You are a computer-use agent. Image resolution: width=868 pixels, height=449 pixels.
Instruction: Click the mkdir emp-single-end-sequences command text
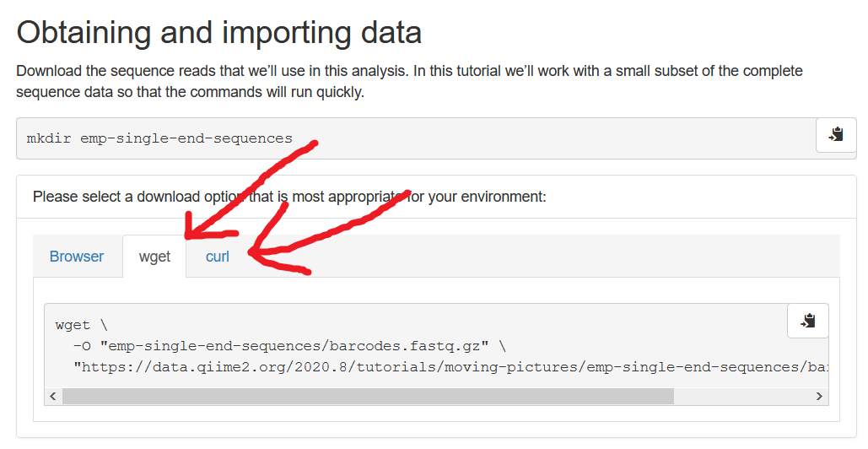click(x=159, y=138)
